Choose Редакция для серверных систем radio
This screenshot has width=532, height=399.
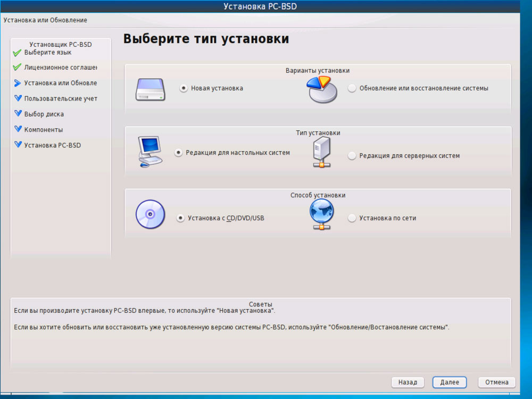click(x=352, y=156)
